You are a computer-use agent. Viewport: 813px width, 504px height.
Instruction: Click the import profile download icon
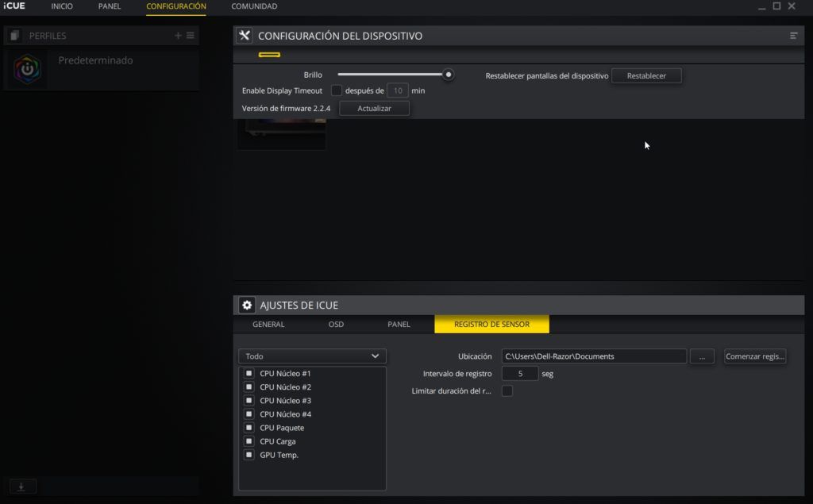21,487
